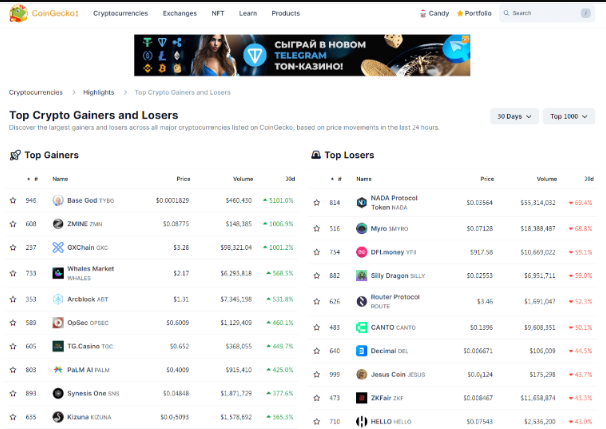Click the ZMINE coin icon
This screenshot has height=429, width=606.
tap(58, 224)
